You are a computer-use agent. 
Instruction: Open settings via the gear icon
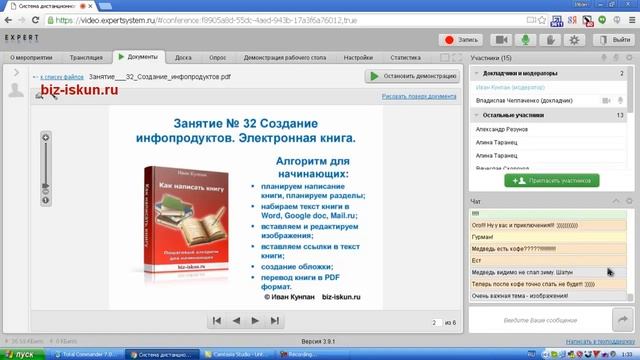[x=574, y=40]
